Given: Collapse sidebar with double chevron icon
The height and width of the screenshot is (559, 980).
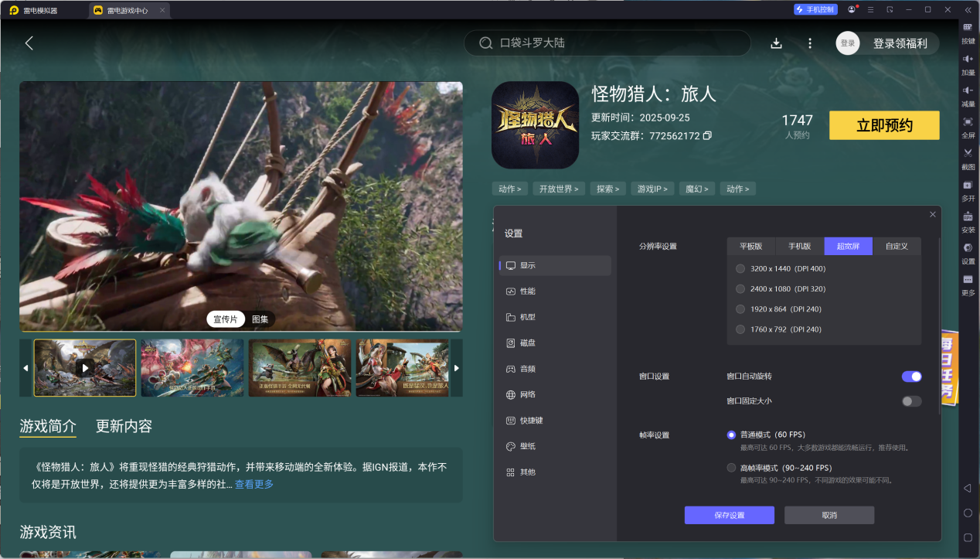Looking at the screenshot, I should (968, 9).
